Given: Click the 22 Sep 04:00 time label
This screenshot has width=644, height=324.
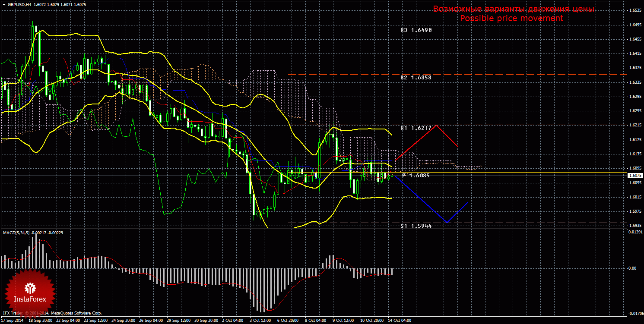Looking at the screenshot, I should [68, 321].
